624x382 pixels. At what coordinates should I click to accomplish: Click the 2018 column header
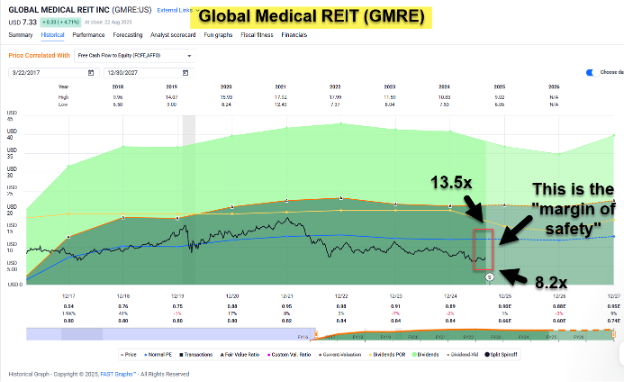(x=117, y=87)
